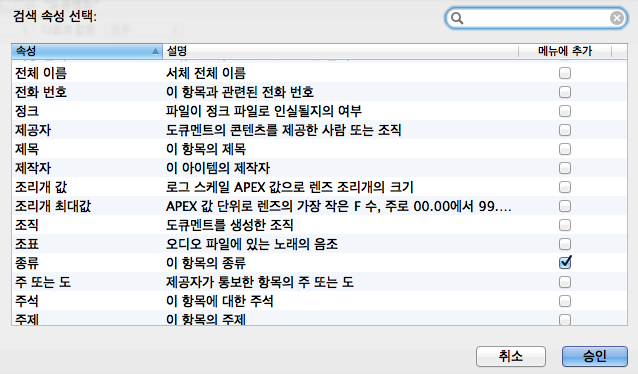
Task: Click description 이 항목과 관련된 전화 번호
Action: [240, 92]
